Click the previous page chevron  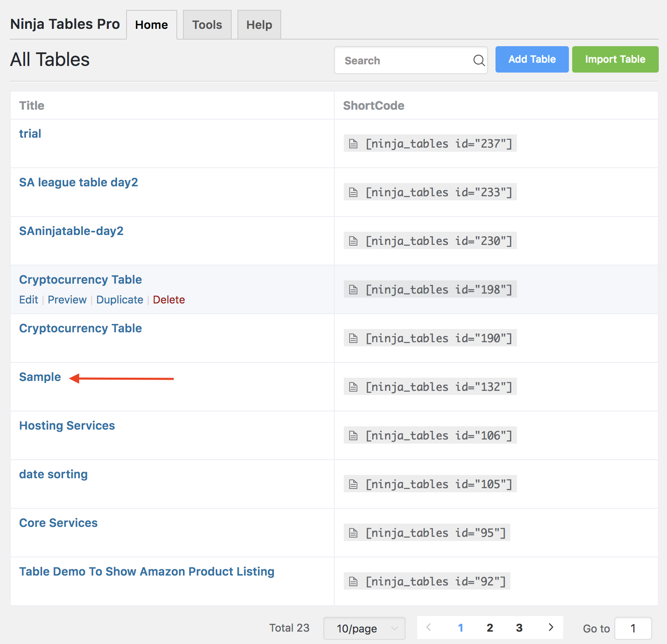429,628
